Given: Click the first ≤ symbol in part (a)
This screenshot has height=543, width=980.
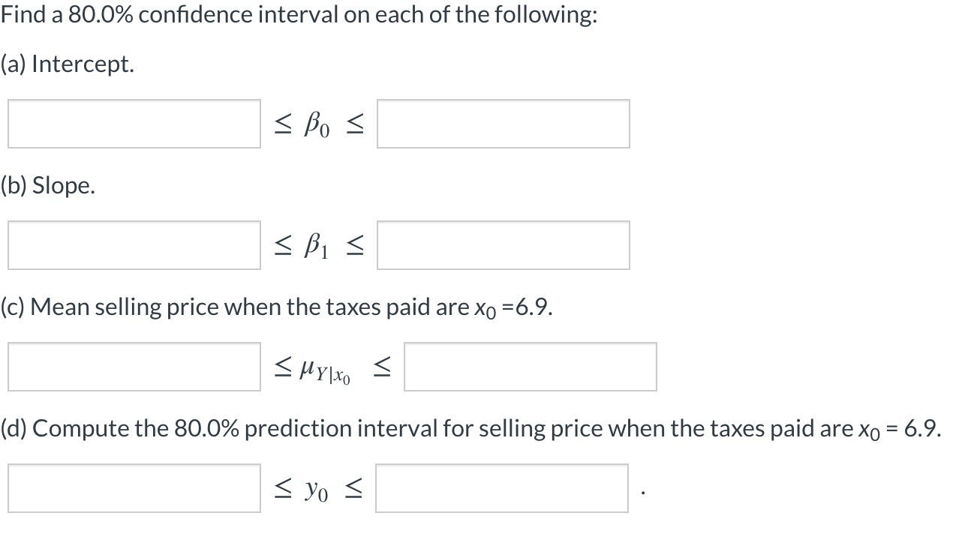Looking at the screenshot, I should point(282,124).
